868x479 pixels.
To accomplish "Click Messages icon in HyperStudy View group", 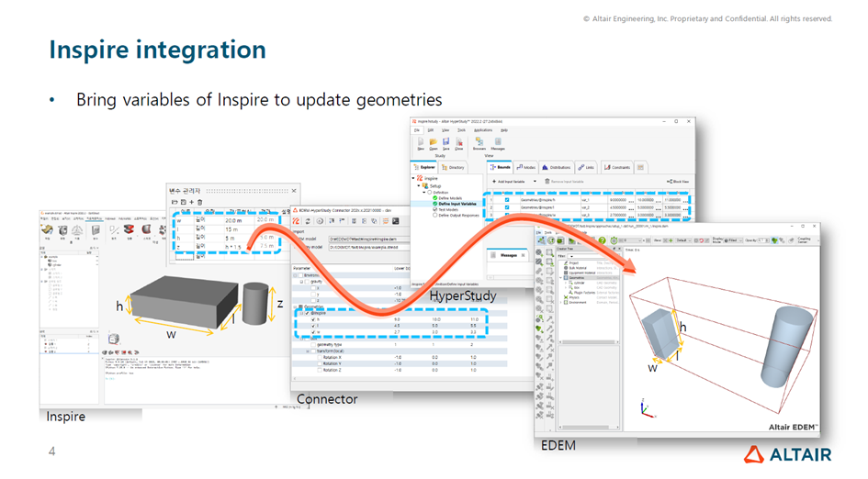I will click(x=498, y=144).
